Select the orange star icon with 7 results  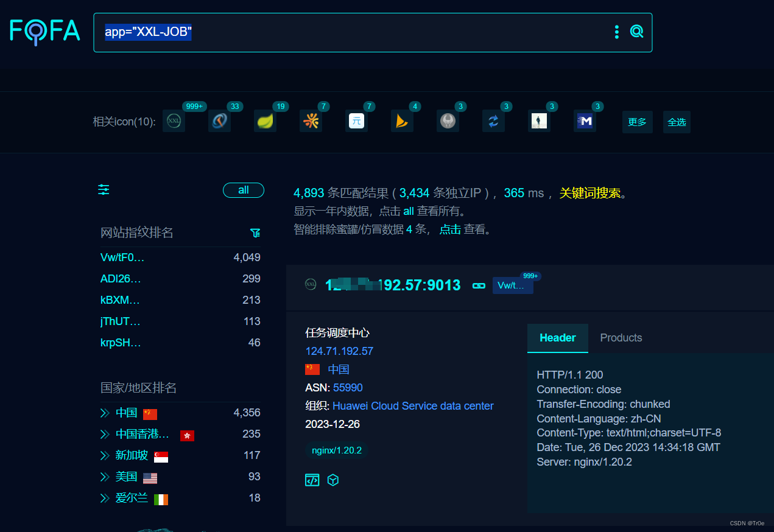(x=311, y=121)
